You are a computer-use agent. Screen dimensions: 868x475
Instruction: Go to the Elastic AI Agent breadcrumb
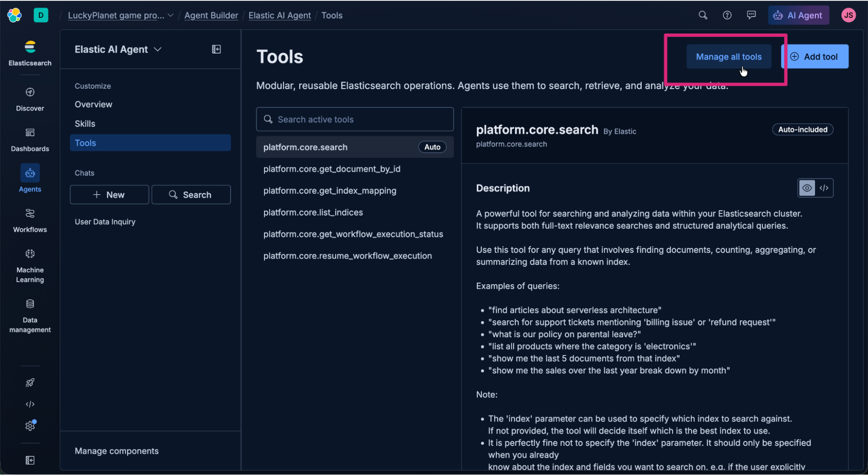point(280,15)
